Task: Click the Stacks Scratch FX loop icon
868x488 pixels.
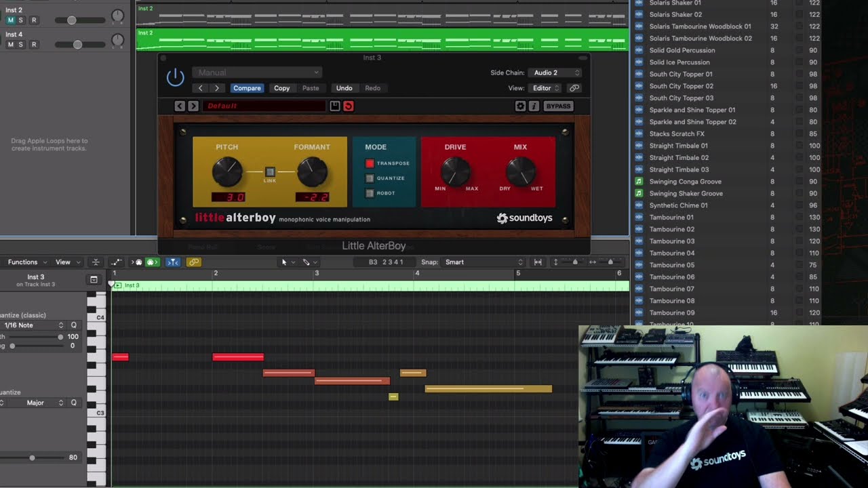Action: click(638, 134)
